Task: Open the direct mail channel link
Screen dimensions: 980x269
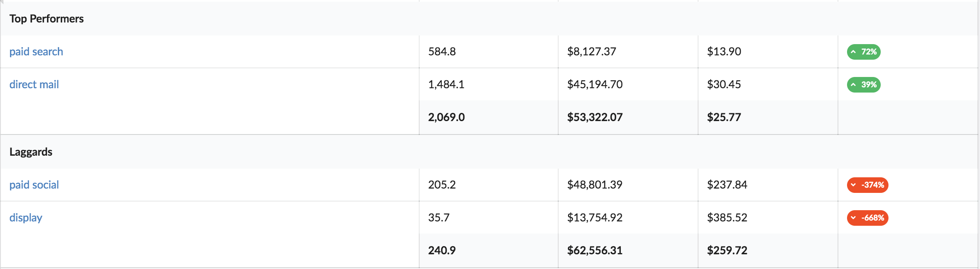Action: [34, 84]
